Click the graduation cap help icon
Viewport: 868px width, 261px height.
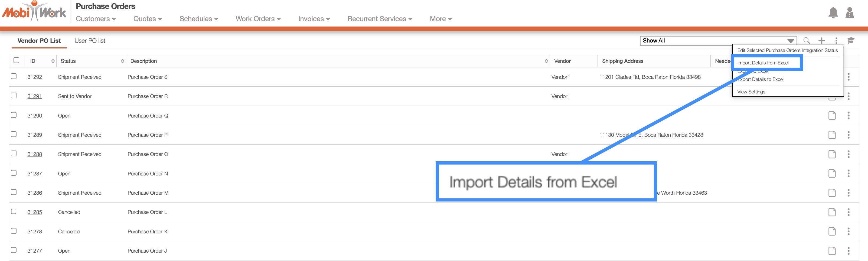[851, 41]
